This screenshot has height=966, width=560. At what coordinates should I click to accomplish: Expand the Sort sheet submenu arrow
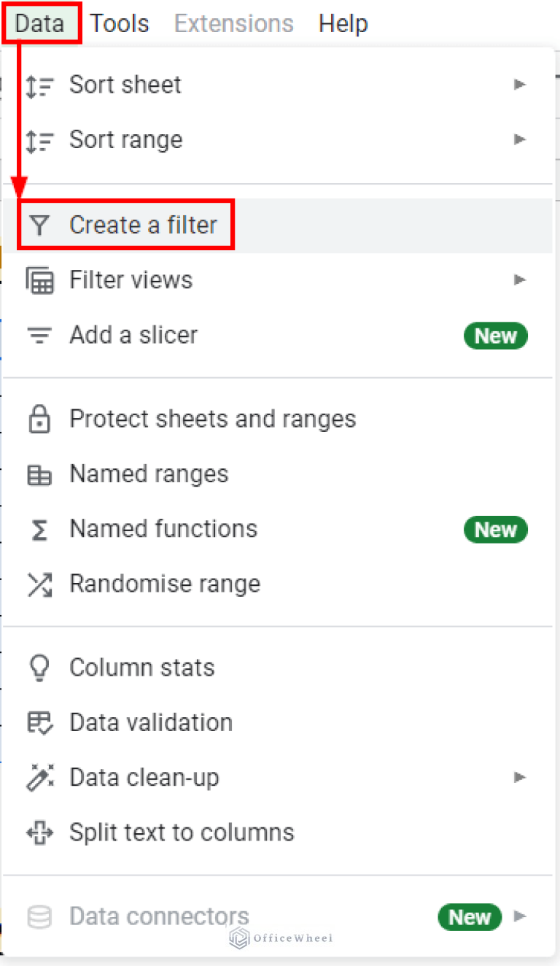point(520,85)
